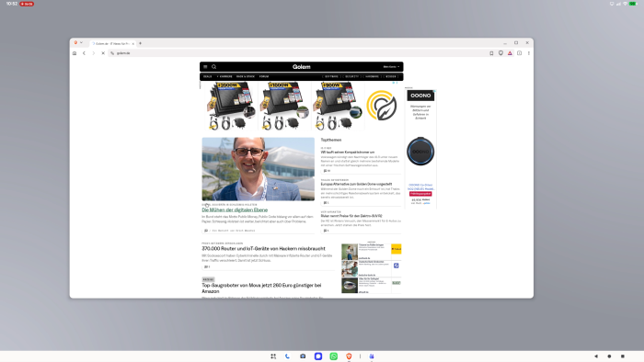The width and height of the screenshot is (644, 362).
Task: Open the Golden Dome alternative headline
Action: (x=356, y=184)
